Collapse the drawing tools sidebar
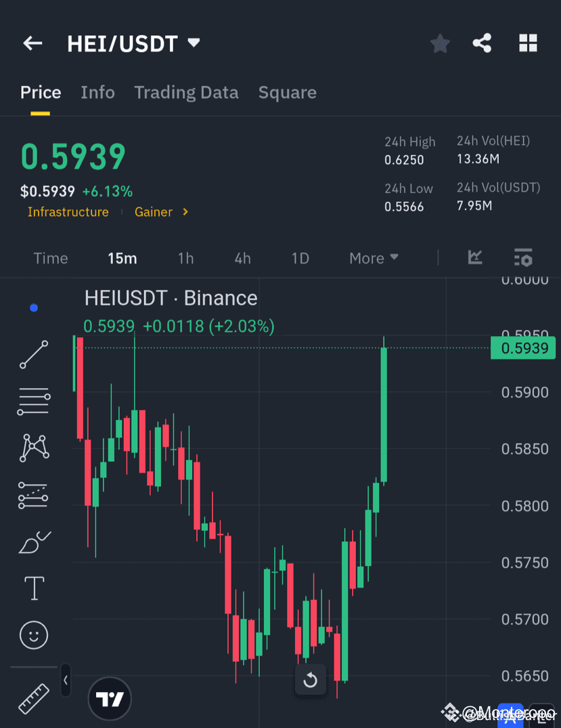561x728 pixels. pos(65,681)
